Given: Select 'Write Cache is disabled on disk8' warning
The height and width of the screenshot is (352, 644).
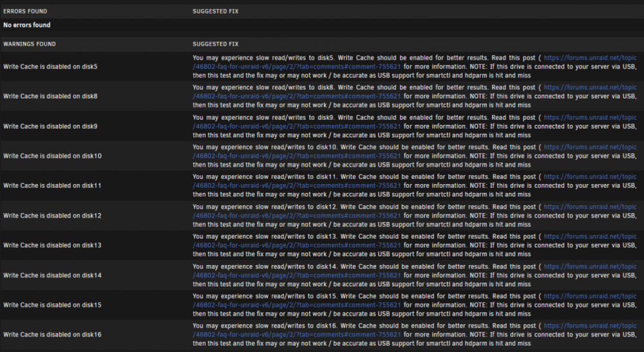Looking at the screenshot, I should point(50,96).
